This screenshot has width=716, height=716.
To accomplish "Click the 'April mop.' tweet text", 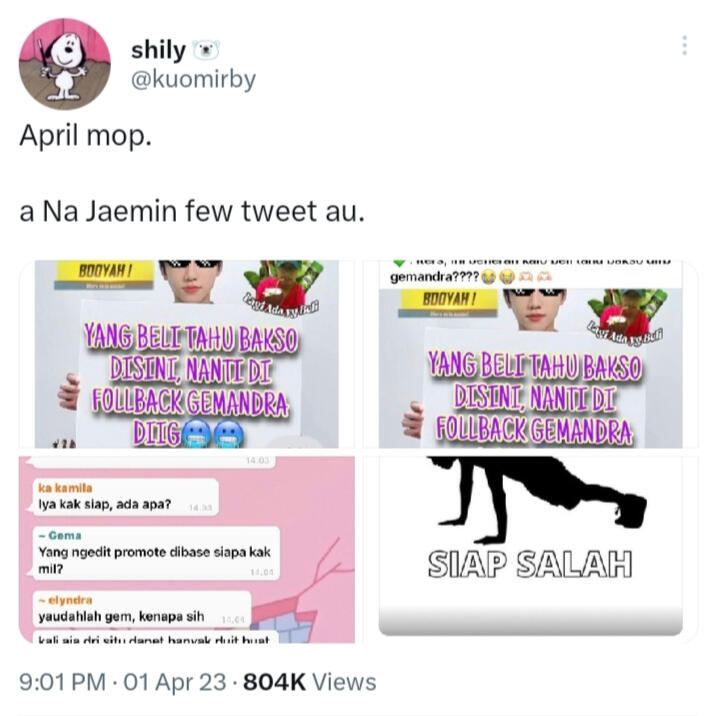I will (x=85, y=136).
